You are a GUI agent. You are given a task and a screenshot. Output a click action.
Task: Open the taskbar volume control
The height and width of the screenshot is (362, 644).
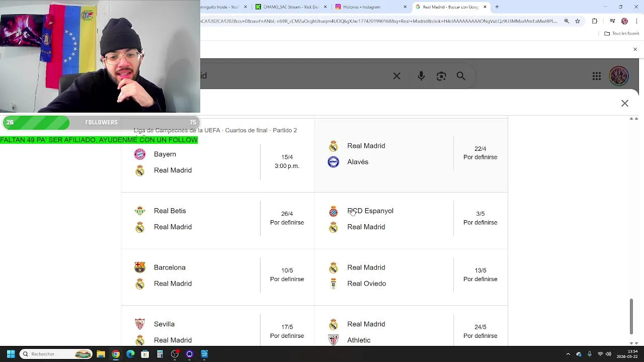point(609,354)
